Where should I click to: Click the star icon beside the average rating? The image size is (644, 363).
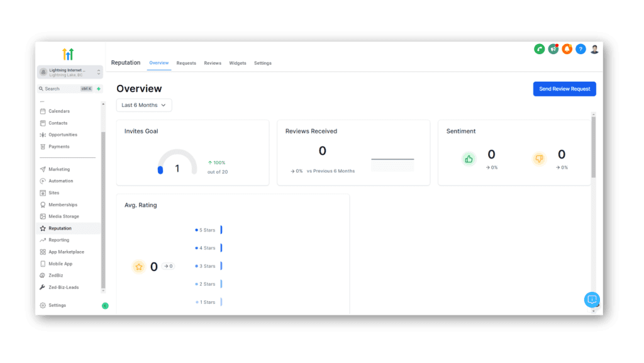pos(138,266)
